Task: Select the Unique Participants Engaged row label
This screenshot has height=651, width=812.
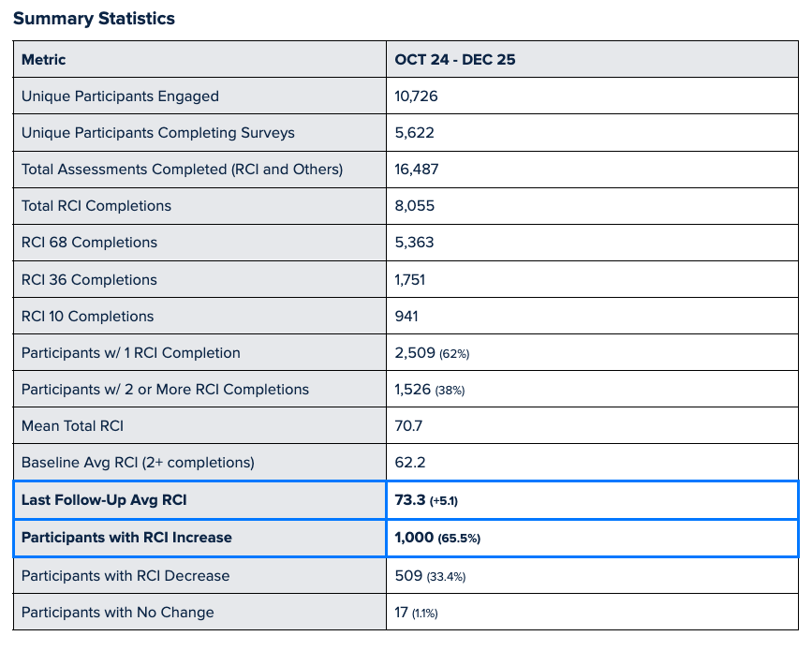Action: coord(120,96)
